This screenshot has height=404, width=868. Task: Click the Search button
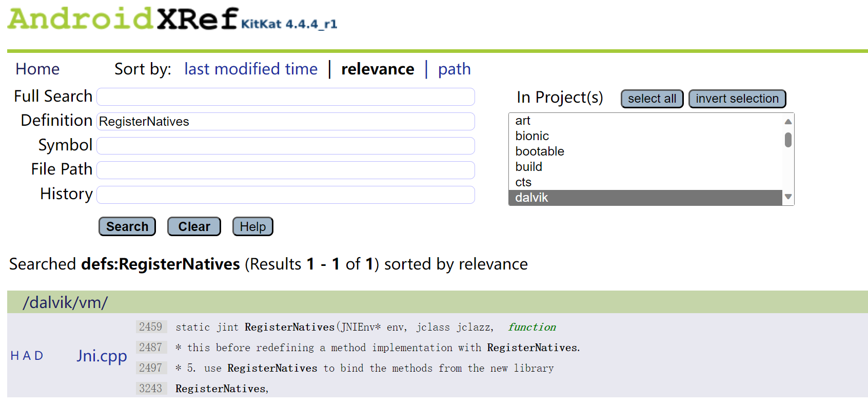click(127, 226)
